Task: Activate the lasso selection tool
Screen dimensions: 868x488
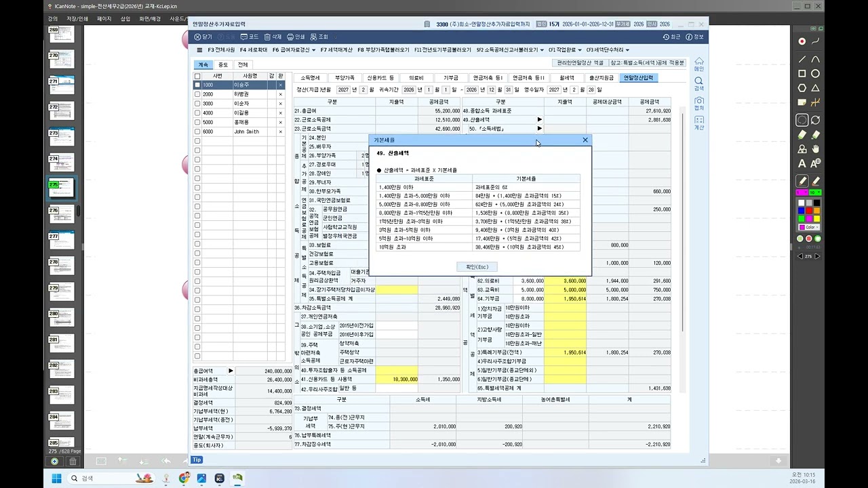Action: tap(802, 120)
